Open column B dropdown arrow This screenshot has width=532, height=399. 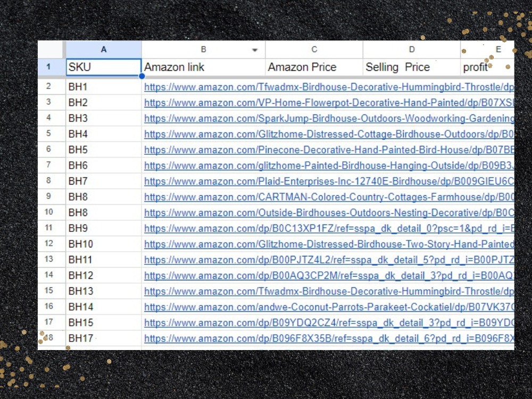click(254, 50)
